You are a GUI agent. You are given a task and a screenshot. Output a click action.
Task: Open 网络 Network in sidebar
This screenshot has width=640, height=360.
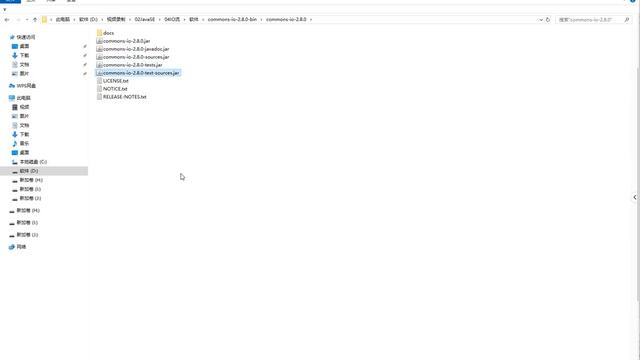pyautogui.click(x=18, y=247)
